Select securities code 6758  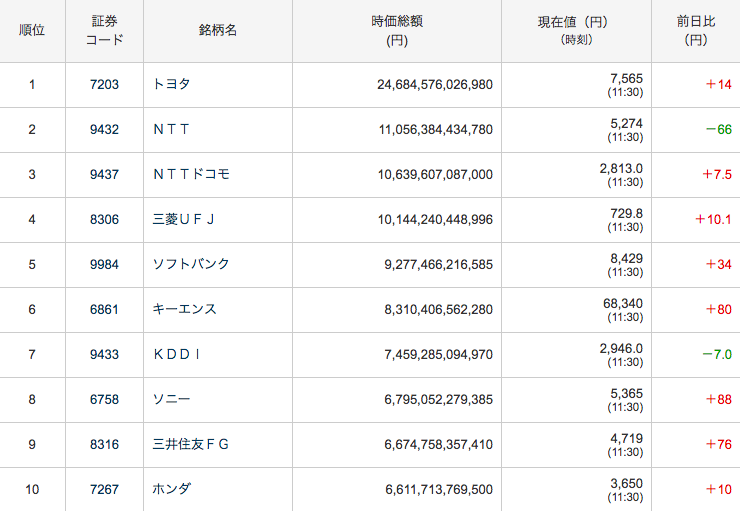pyautogui.click(x=104, y=400)
